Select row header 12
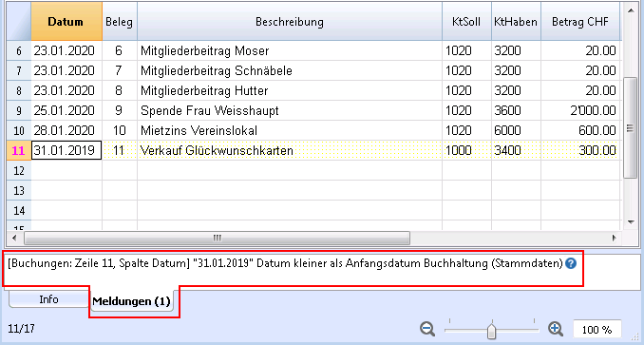The height and width of the screenshot is (345, 644). [19, 170]
